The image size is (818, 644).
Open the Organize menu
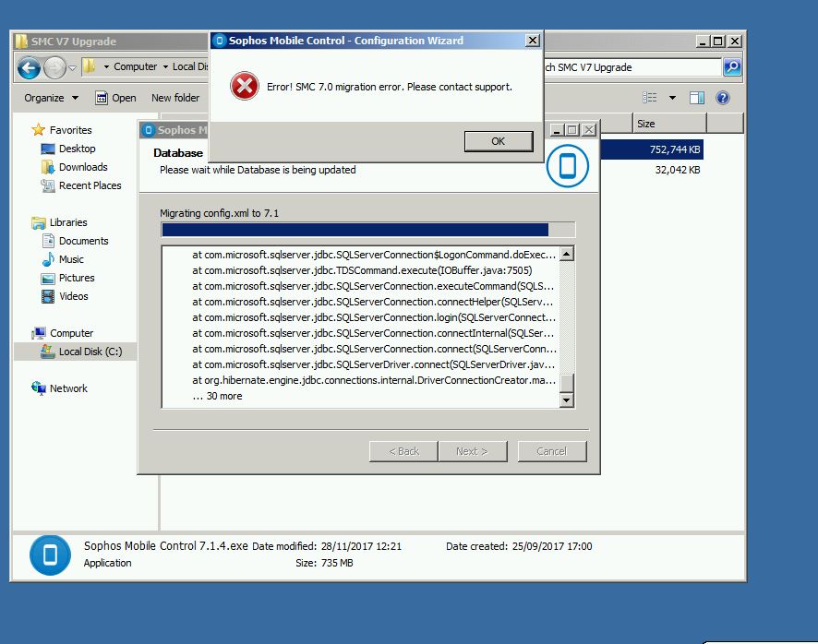[51, 98]
